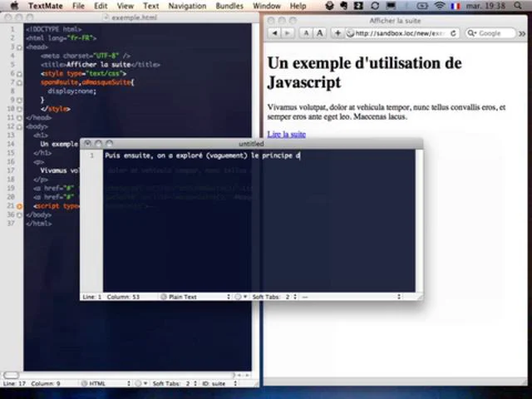Screen dimensions: 532x399
Task: Expand the folded script block on line 21
Action: [20, 206]
